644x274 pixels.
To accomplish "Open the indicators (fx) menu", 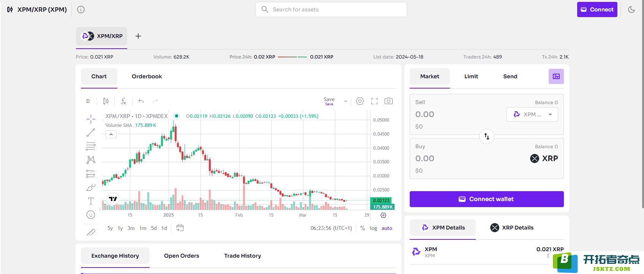I will (x=123, y=101).
